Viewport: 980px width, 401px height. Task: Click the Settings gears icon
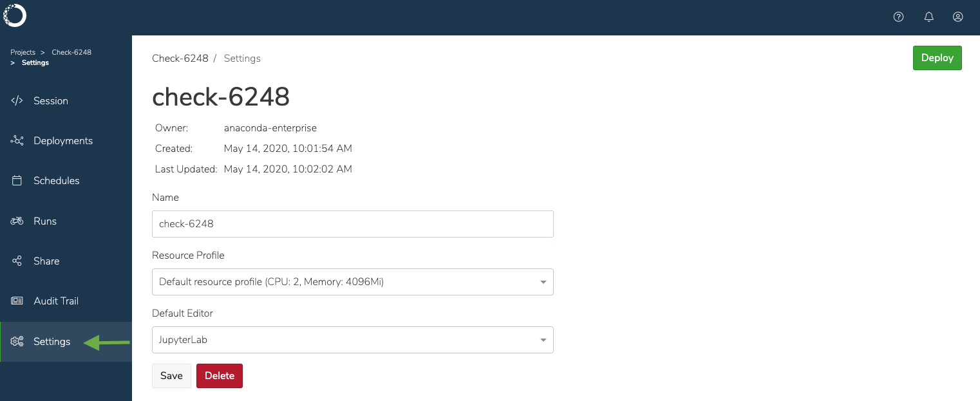(17, 341)
